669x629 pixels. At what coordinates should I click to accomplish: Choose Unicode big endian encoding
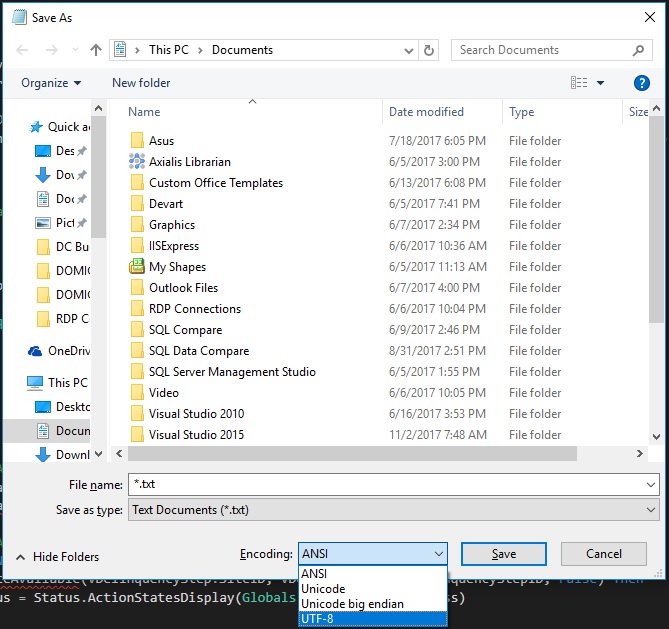[x=372, y=604]
